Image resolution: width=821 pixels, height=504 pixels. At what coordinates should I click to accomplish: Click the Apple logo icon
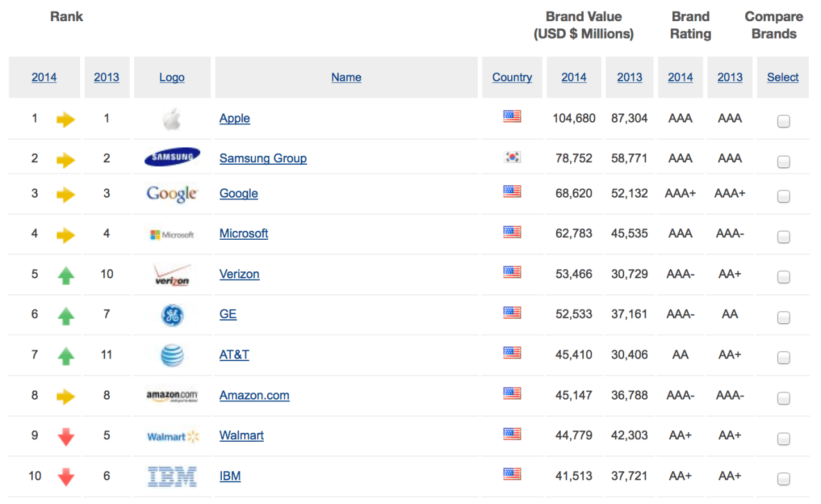pos(171,119)
